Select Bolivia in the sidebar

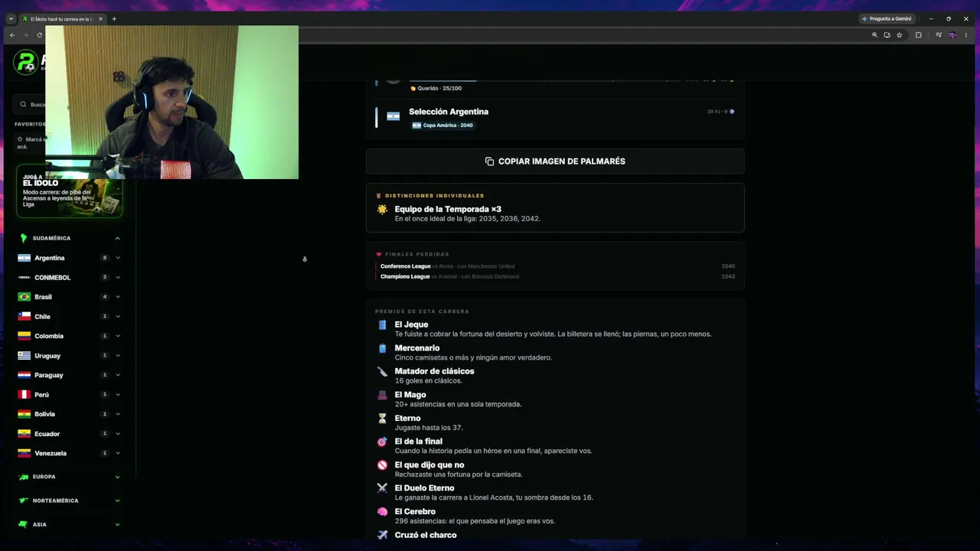44,414
